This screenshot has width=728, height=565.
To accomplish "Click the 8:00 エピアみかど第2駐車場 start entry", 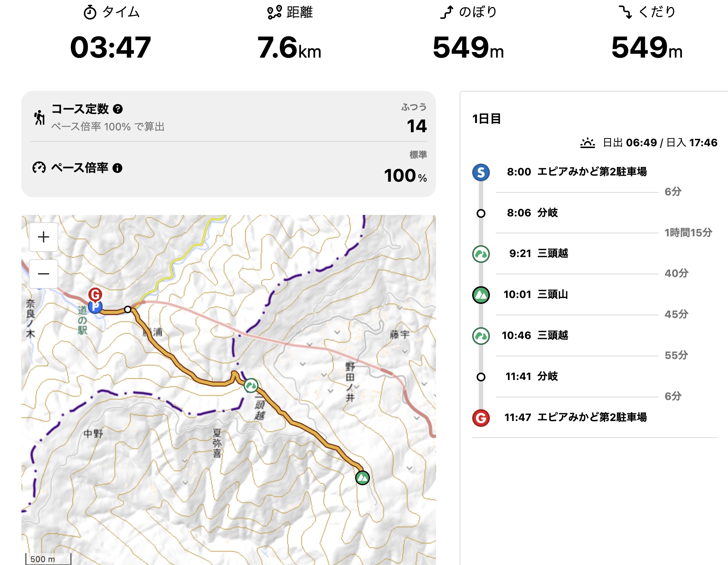I will (576, 172).
